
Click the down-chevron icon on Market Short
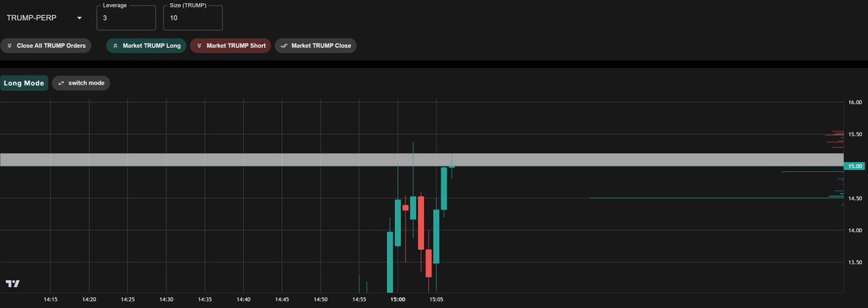199,46
